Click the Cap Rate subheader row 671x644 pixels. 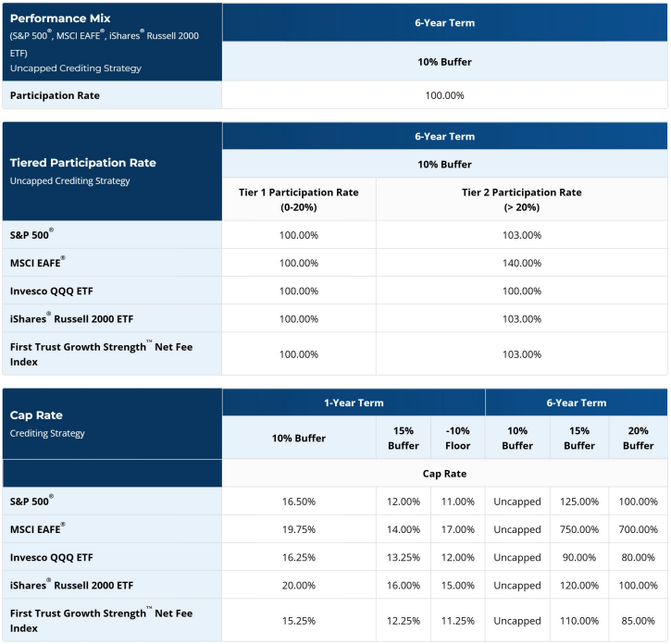[x=444, y=474]
